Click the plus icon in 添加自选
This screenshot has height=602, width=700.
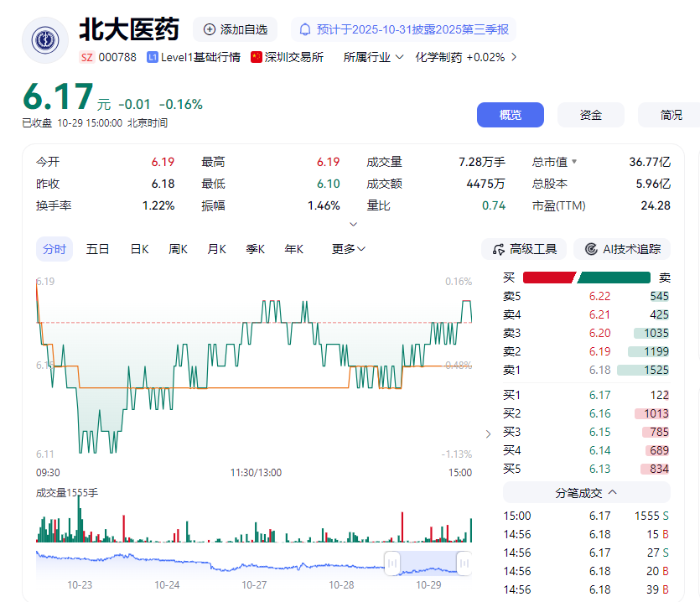point(208,29)
